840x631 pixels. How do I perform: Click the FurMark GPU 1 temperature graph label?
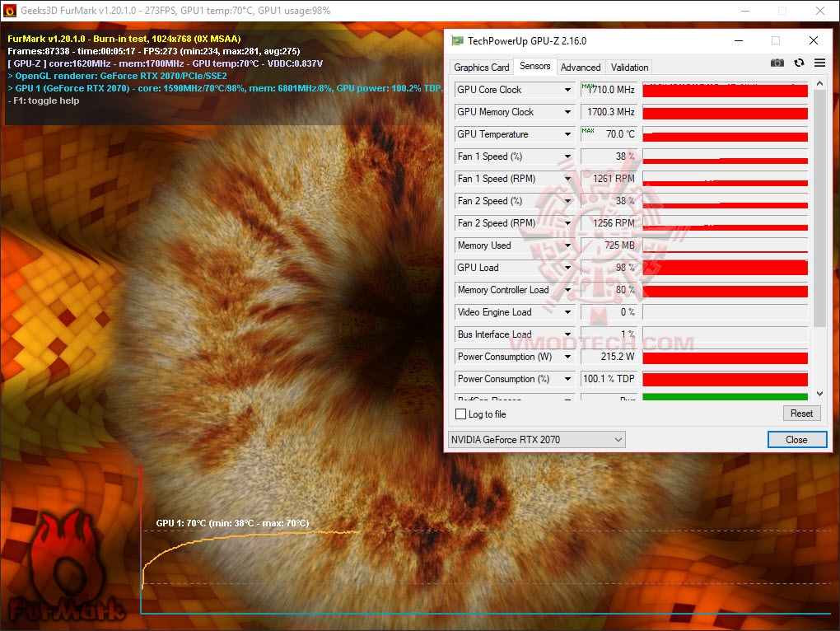pos(232,523)
